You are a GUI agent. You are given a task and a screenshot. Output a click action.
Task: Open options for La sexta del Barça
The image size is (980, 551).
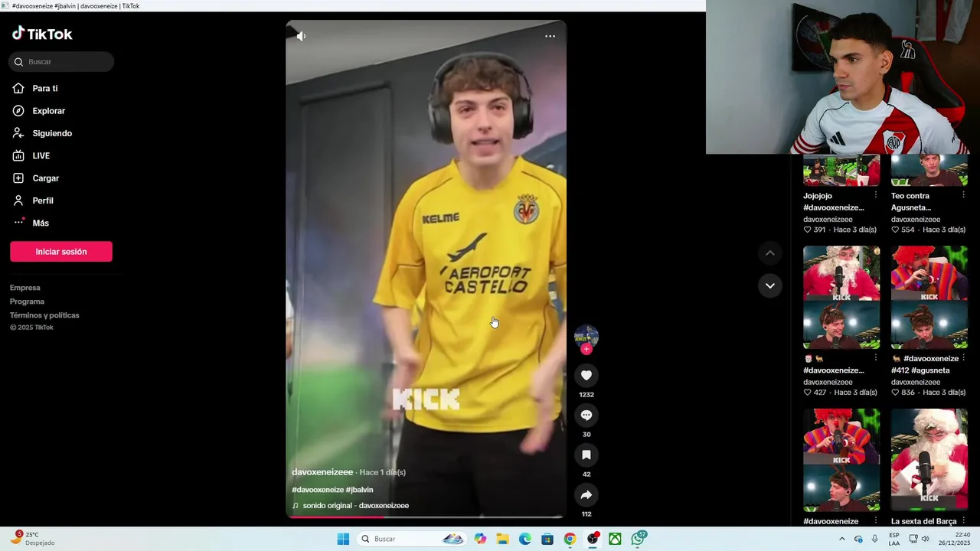click(964, 520)
